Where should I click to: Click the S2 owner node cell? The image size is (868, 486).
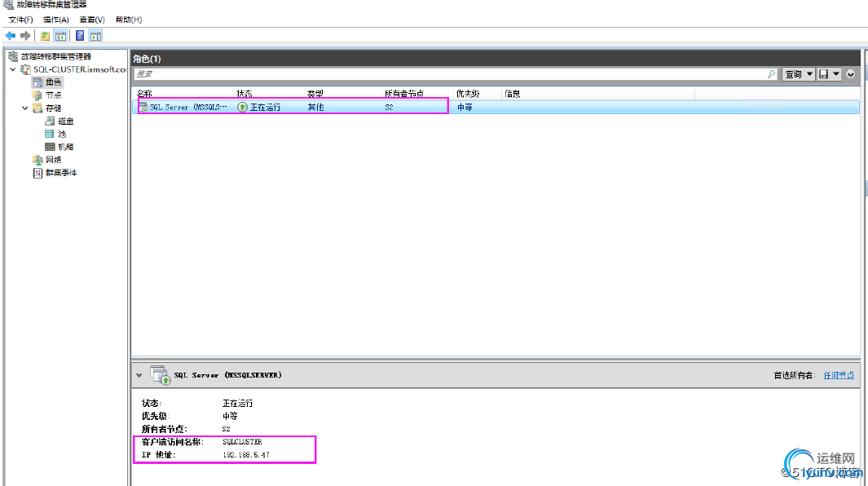click(x=389, y=107)
